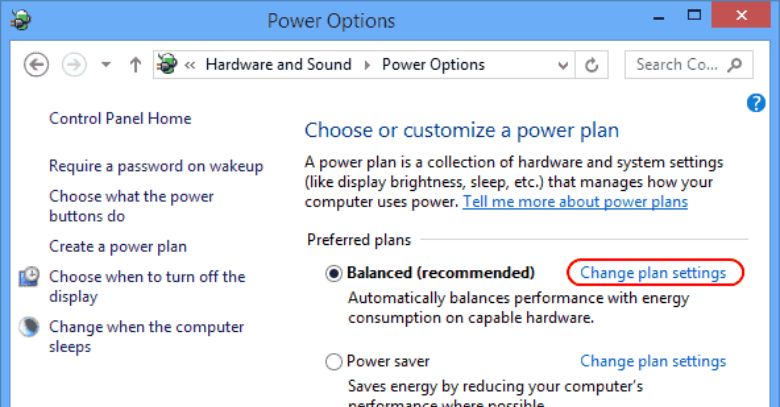The width and height of the screenshot is (780, 407).
Task: Select the Power saver plan
Action: (x=334, y=362)
